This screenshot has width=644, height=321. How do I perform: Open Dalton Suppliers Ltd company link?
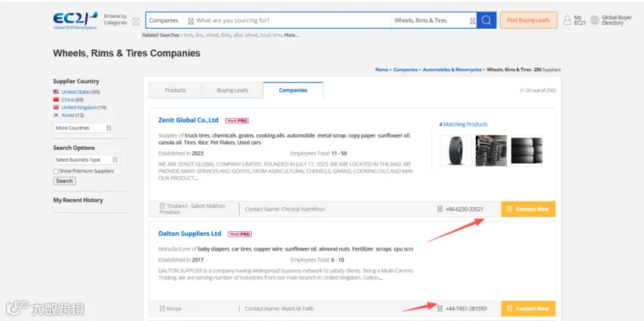[x=190, y=234]
